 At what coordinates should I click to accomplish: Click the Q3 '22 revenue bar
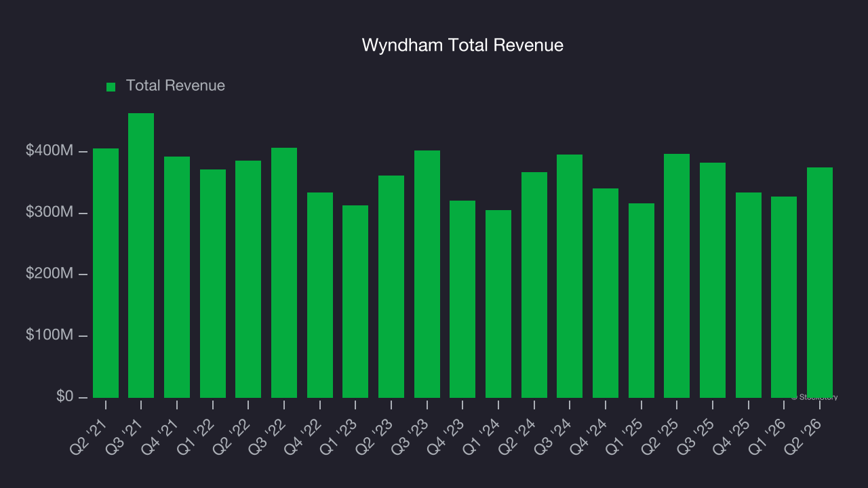[284, 272]
